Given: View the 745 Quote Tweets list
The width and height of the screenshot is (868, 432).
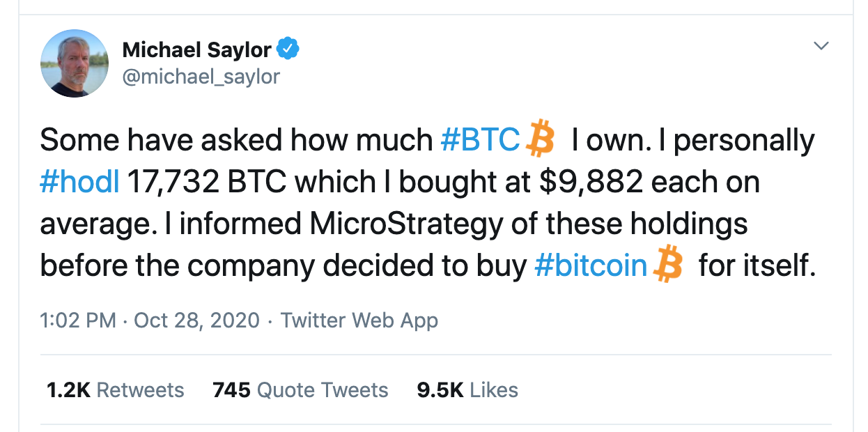Looking at the screenshot, I should (x=300, y=389).
